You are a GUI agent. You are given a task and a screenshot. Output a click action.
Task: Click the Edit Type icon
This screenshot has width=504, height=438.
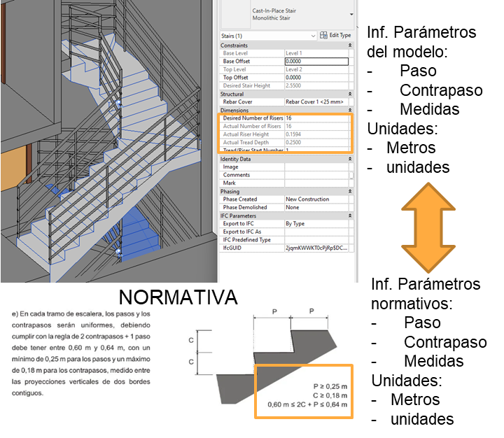coord(323,36)
